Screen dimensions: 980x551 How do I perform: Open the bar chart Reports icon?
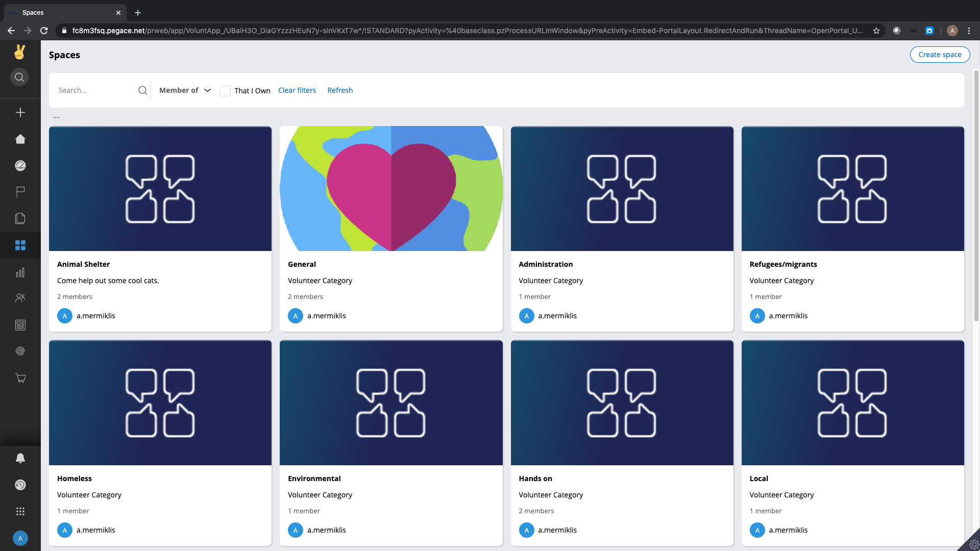click(x=20, y=272)
